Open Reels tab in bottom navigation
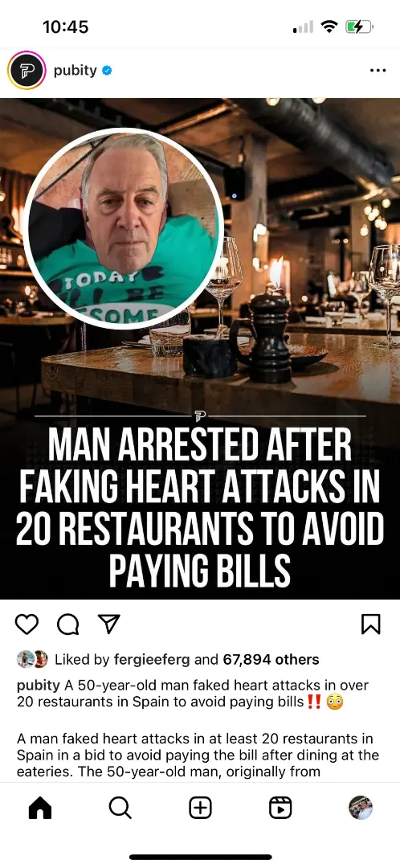The width and height of the screenshot is (400, 868). [280, 809]
